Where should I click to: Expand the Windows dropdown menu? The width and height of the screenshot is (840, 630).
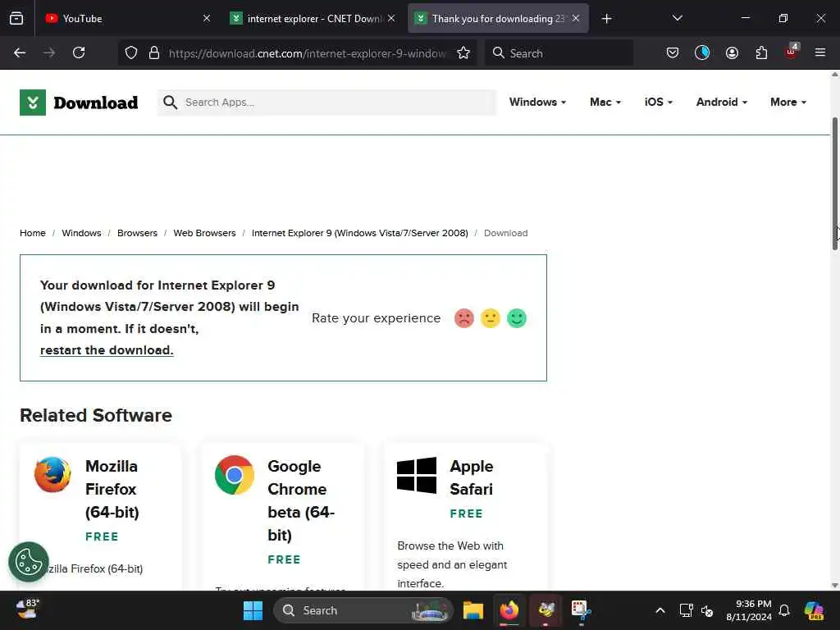[537, 102]
